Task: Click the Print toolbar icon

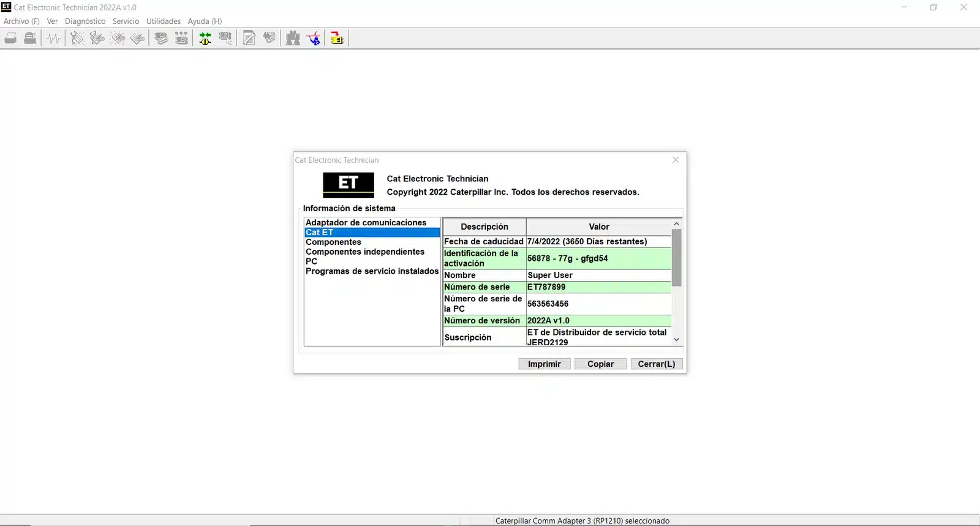Action: (x=10, y=39)
